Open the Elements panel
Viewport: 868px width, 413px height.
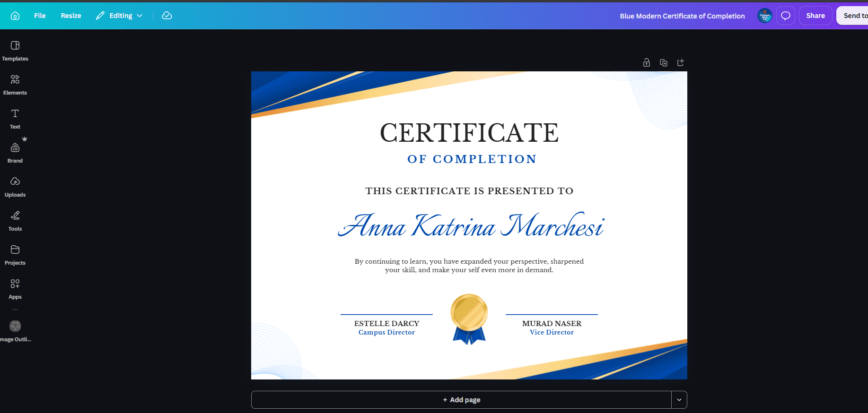(15, 85)
